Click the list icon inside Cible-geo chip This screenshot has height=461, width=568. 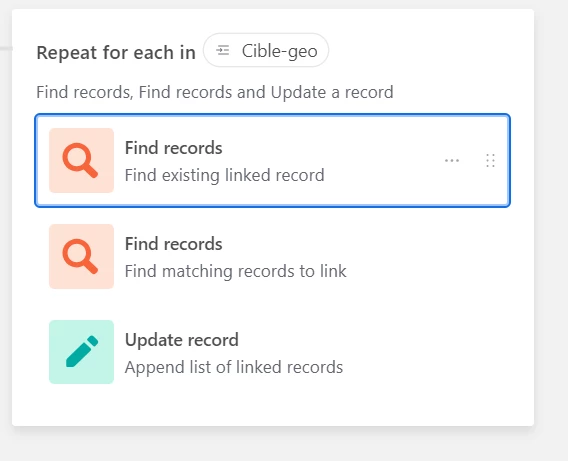[223, 50]
